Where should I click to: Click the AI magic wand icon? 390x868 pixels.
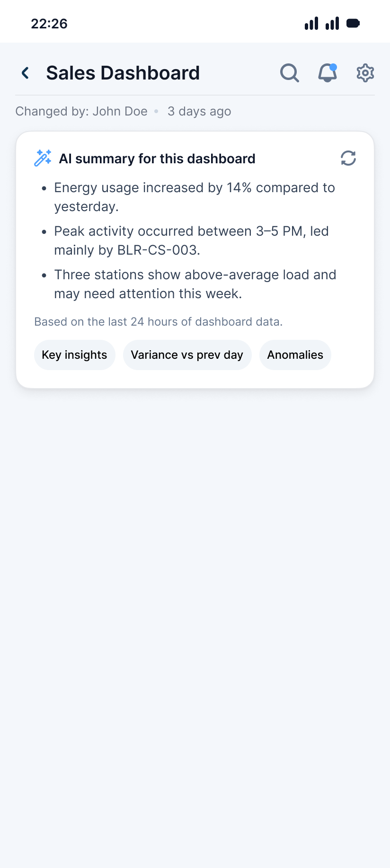[43, 158]
